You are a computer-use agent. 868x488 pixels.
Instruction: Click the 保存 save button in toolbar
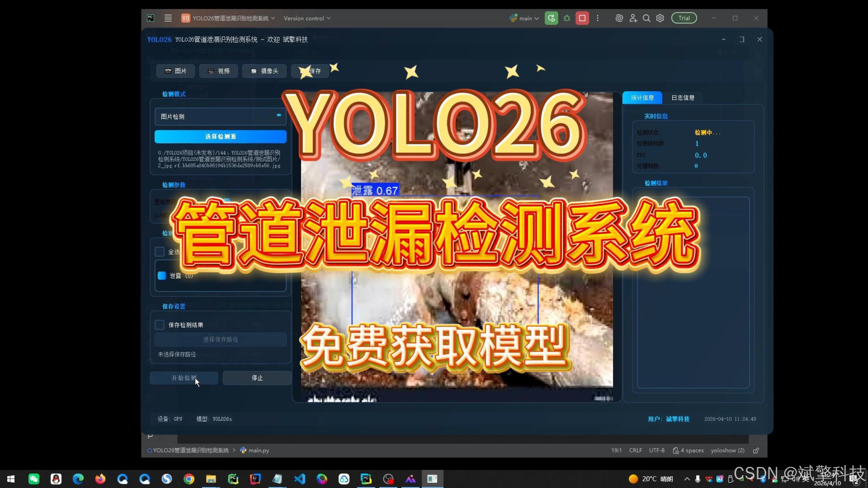310,71
